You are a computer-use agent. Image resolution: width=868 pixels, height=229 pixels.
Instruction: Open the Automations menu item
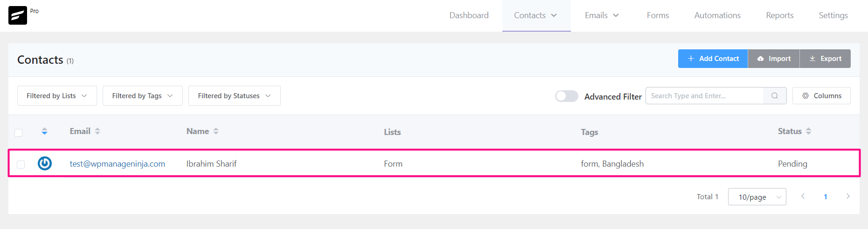(x=717, y=15)
